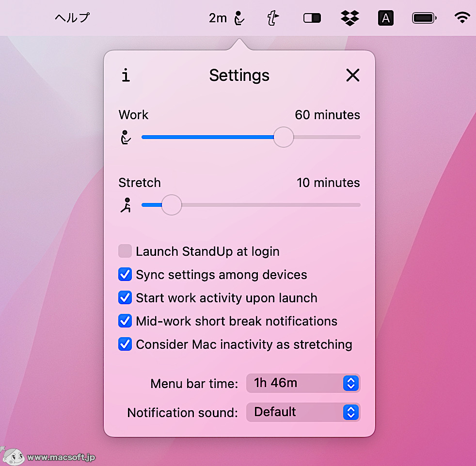This screenshot has width=476, height=466.
Task: Show battery status in menu bar
Action: [424, 18]
